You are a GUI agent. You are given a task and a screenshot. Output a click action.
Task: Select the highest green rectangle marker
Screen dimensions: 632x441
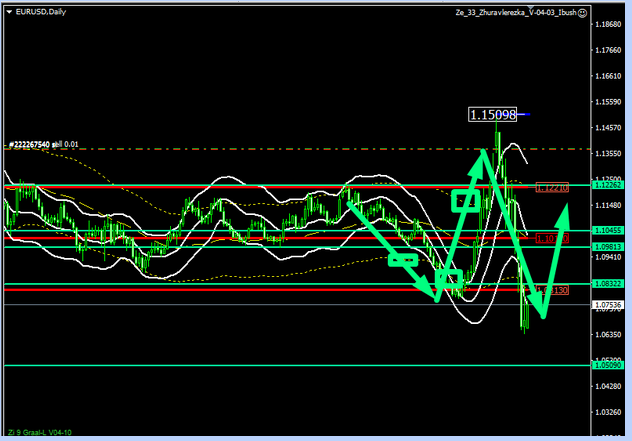coord(465,200)
